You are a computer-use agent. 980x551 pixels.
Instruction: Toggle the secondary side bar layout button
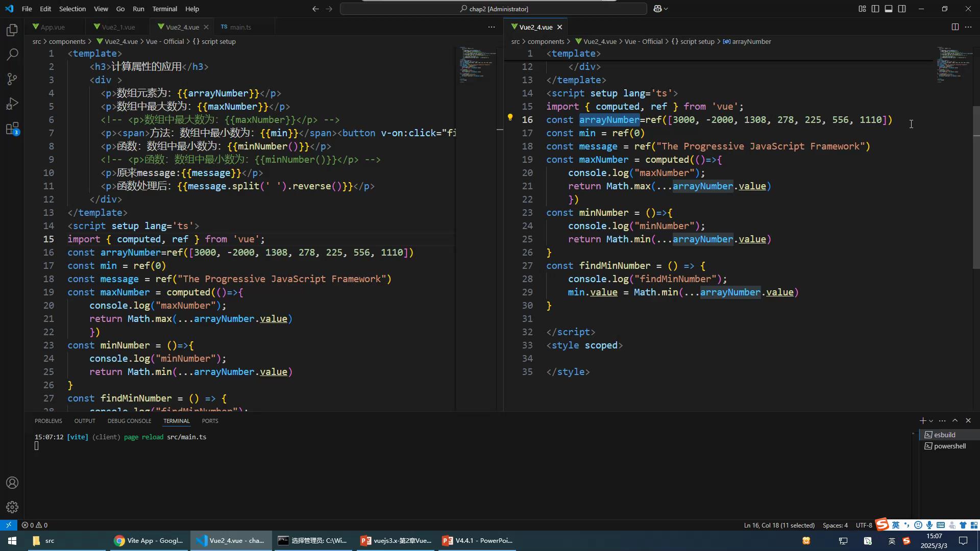(902, 9)
